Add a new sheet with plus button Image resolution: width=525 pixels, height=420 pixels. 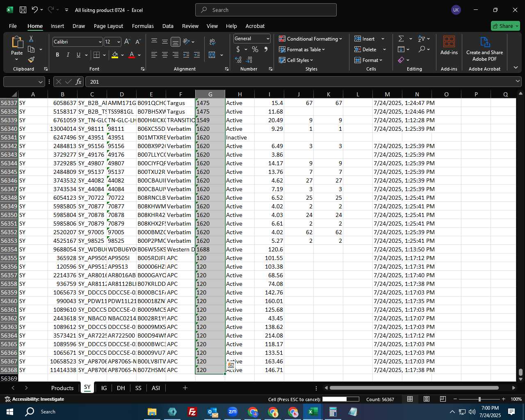[185, 388]
